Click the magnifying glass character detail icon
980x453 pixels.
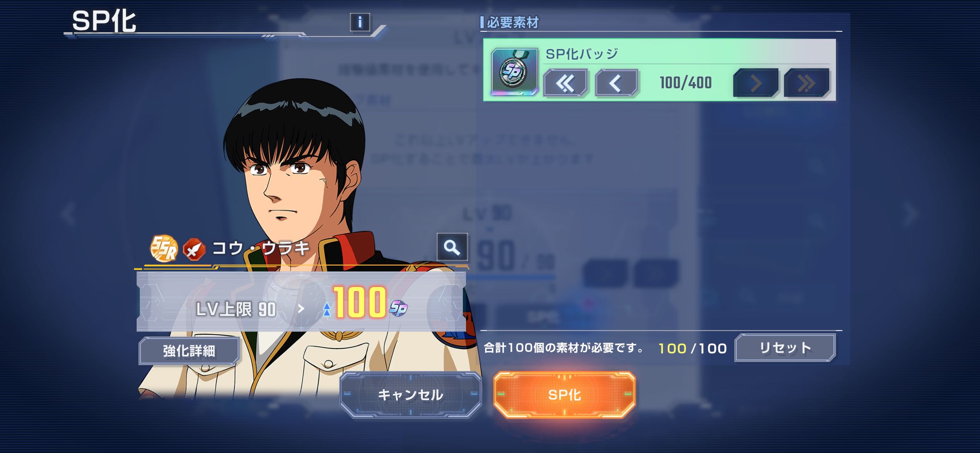click(x=452, y=247)
